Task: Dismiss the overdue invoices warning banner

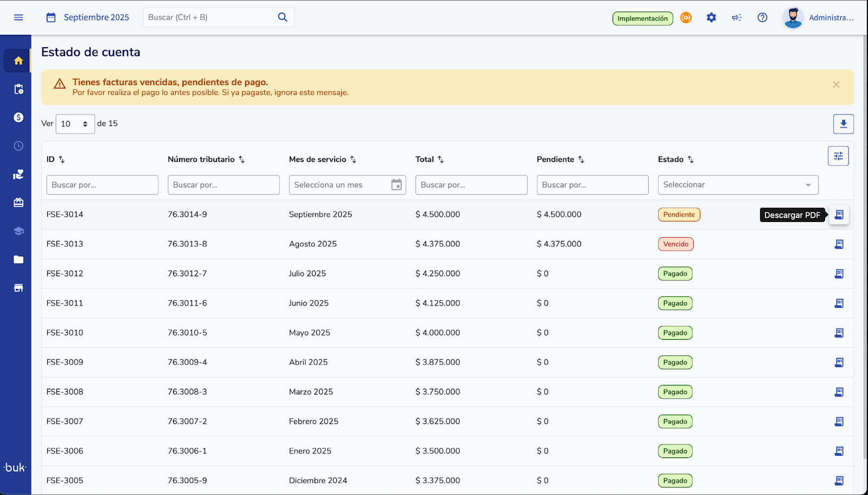Action: (x=836, y=85)
